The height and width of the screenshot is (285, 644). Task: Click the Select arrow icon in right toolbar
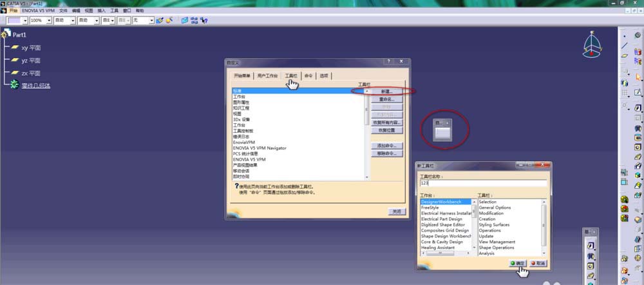[x=638, y=77]
